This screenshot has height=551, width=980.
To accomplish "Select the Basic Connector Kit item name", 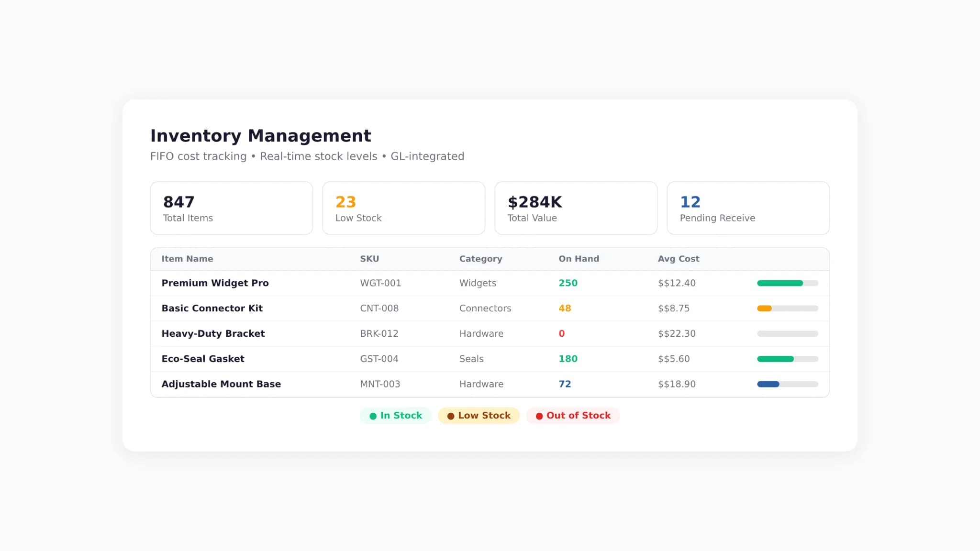I will click(212, 309).
